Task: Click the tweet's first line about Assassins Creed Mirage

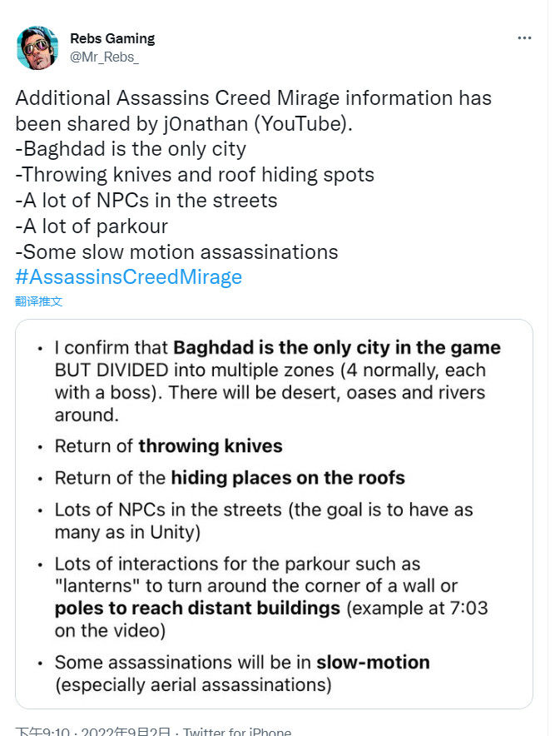Action: point(253,98)
